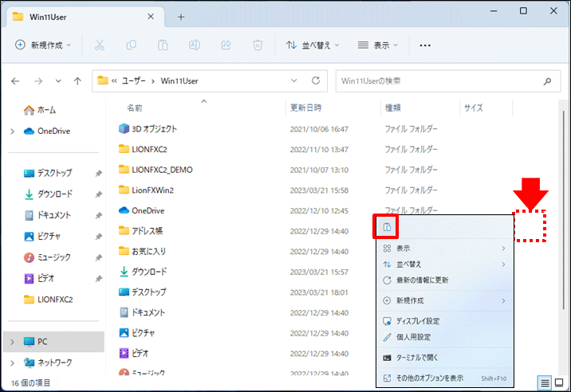The height and width of the screenshot is (392, 571).
Task: Choose ターミナルで開く in context menu
Action: (445, 358)
